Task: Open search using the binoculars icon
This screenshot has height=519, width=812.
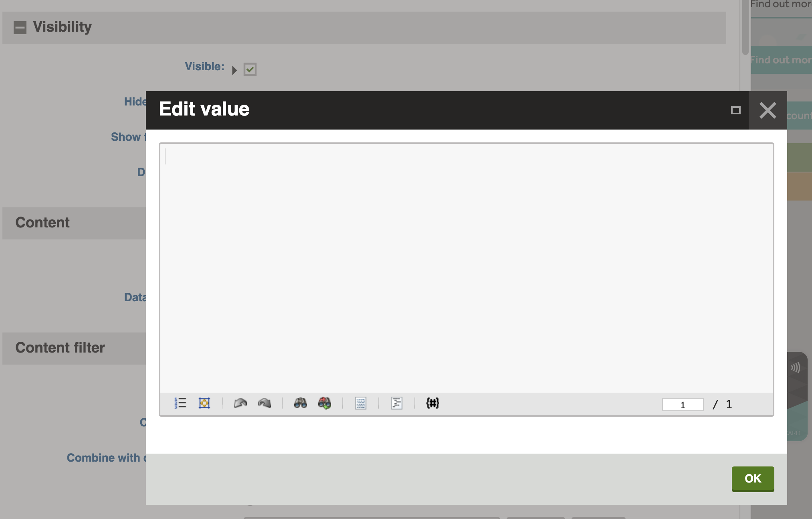Action: pos(301,403)
